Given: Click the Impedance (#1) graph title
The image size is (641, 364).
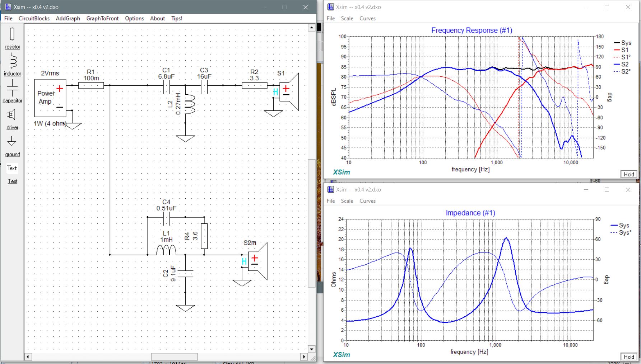Looking at the screenshot, I should (x=470, y=213).
